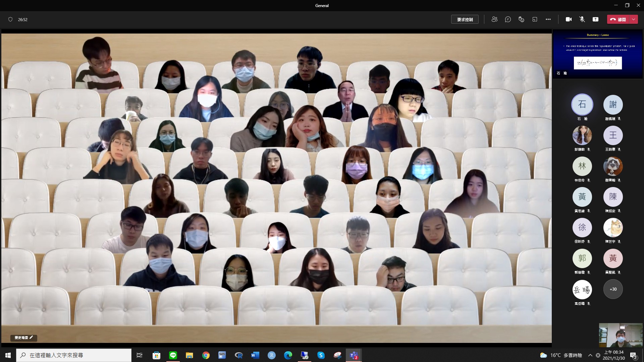The image size is (644, 362).
Task: Select the 石 participant avatar
Action: click(x=582, y=105)
